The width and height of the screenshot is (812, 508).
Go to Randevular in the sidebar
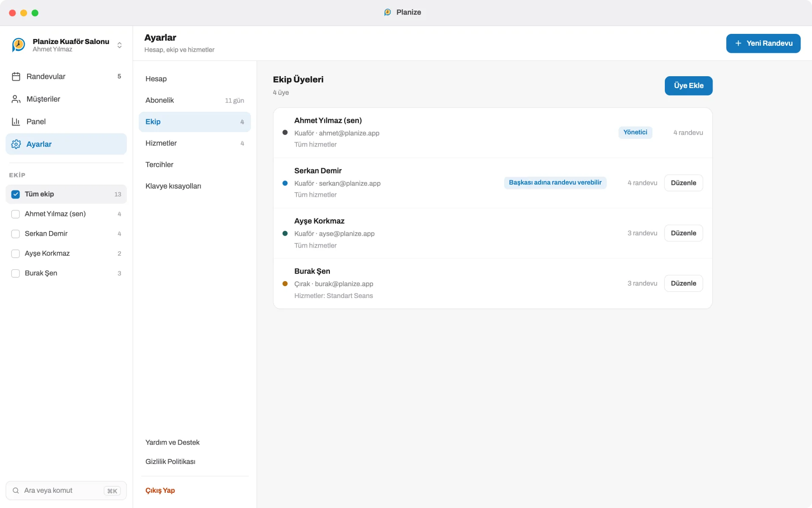(66, 77)
